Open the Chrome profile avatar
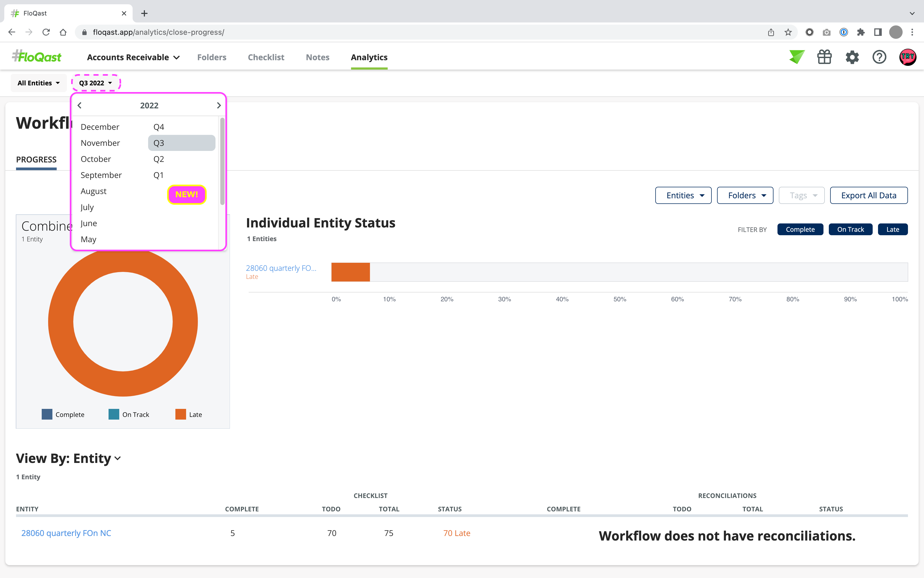 click(896, 32)
